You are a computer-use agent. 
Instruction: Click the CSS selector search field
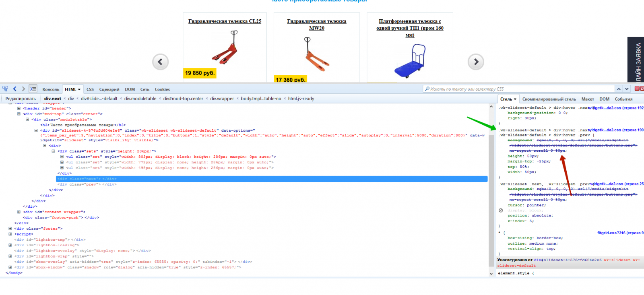point(519,89)
